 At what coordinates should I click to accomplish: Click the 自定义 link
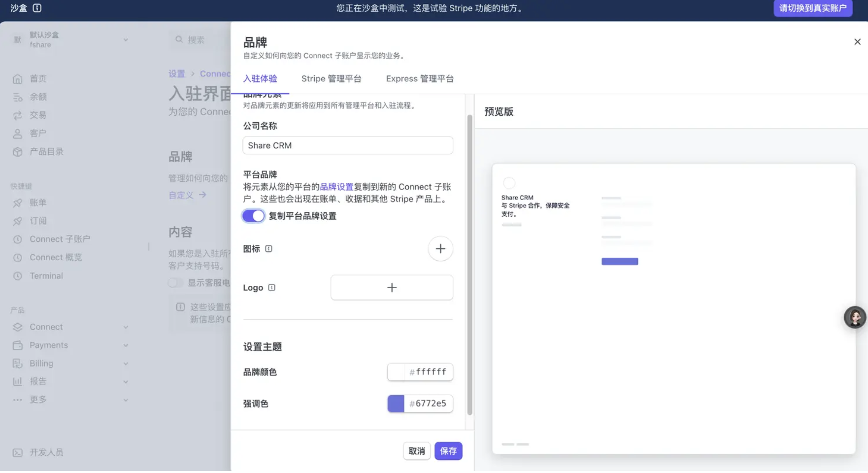pyautogui.click(x=181, y=195)
